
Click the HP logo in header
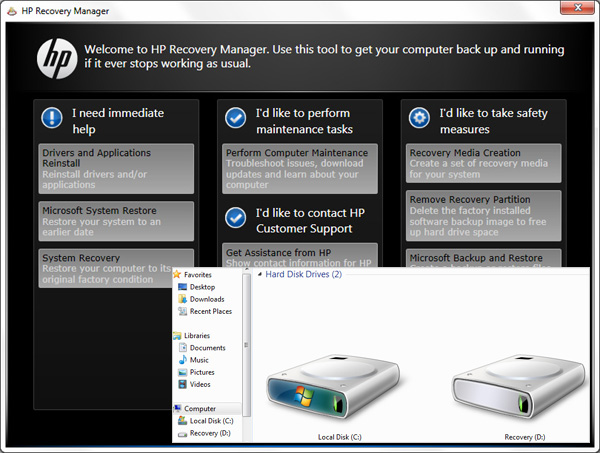[x=57, y=59]
